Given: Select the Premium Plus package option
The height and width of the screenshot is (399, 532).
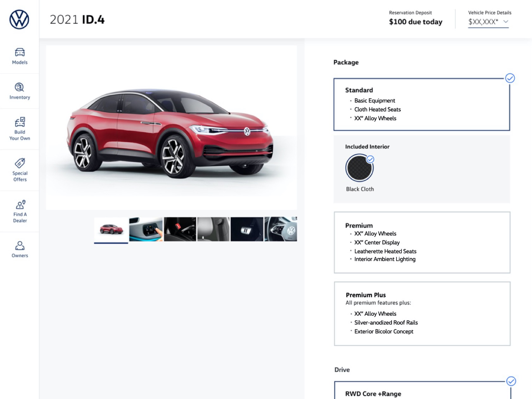Looking at the screenshot, I should tap(422, 314).
